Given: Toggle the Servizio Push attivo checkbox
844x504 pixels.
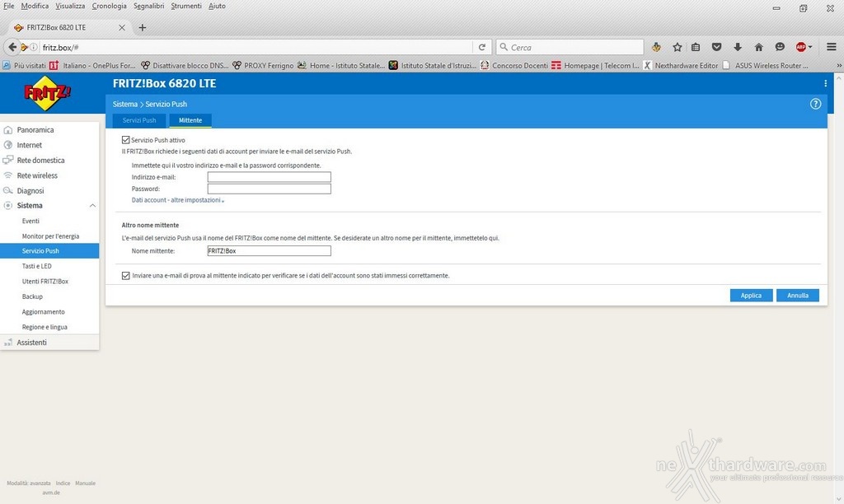Looking at the screenshot, I should 126,140.
